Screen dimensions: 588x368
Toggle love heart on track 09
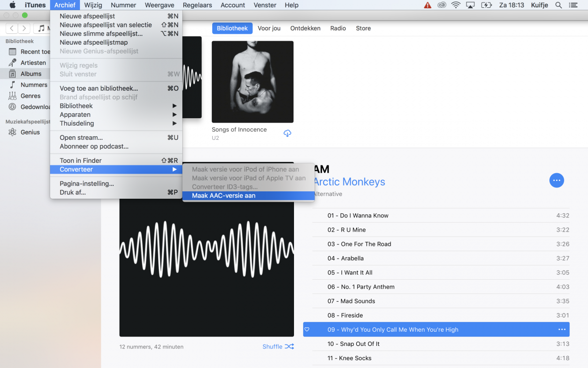[307, 330]
